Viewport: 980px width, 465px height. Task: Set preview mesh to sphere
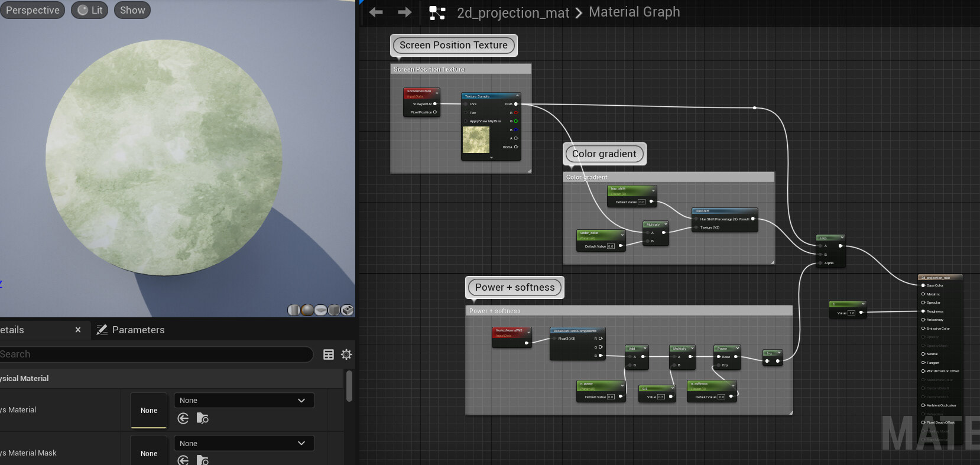[307, 310]
